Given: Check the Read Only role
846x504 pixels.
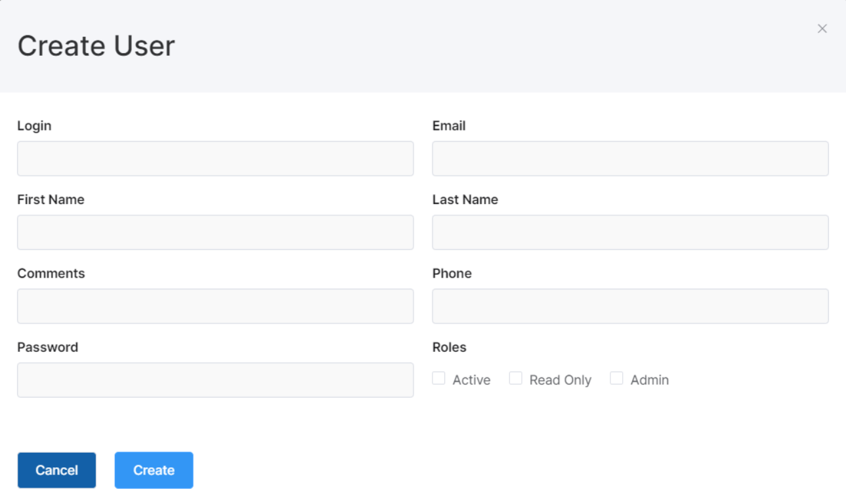Looking at the screenshot, I should click(516, 378).
